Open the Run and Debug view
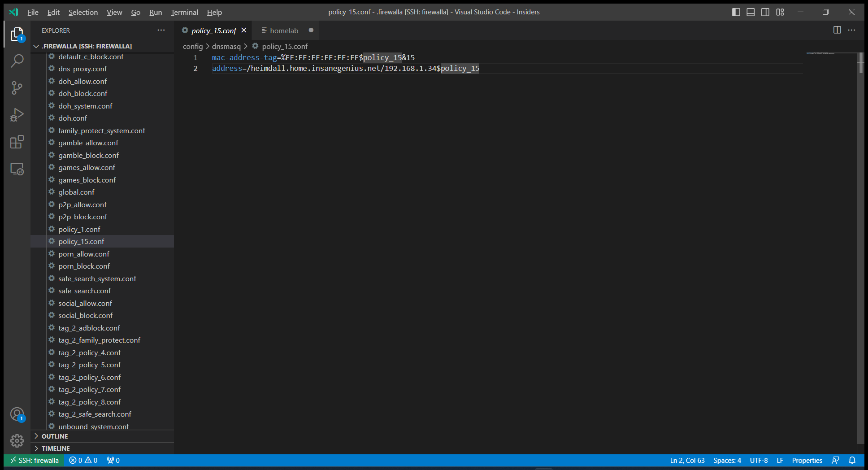The image size is (868, 470). (x=17, y=115)
